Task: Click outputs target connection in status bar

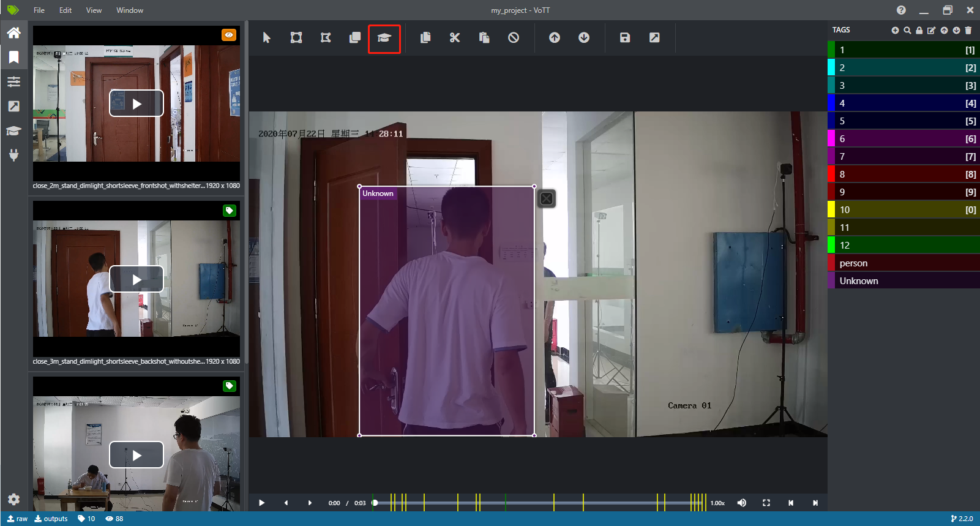Action: (x=51, y=519)
